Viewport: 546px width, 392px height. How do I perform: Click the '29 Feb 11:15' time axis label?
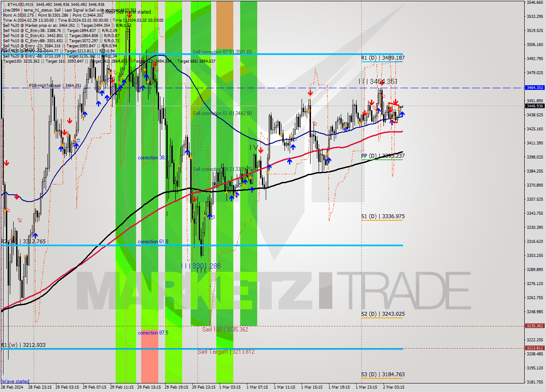click(x=122, y=387)
